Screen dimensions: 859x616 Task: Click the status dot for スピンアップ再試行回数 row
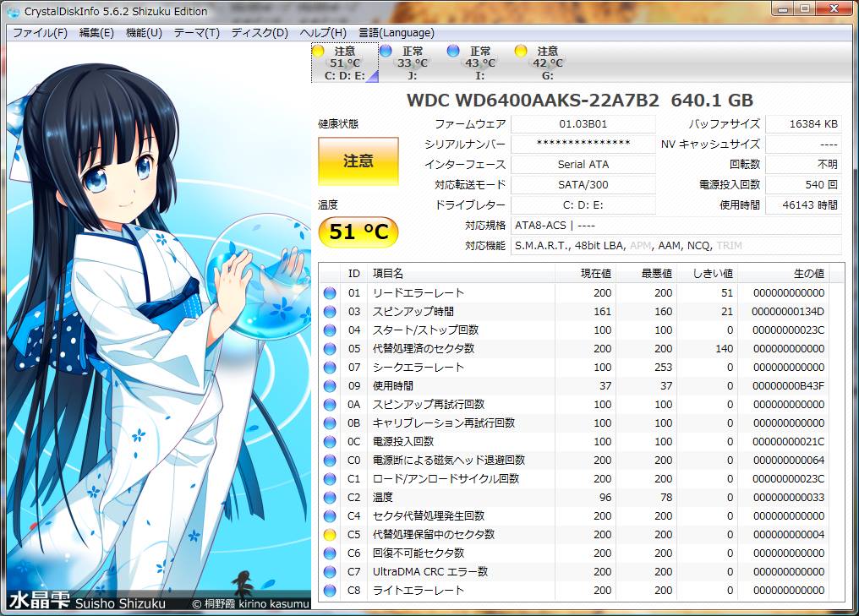point(330,406)
